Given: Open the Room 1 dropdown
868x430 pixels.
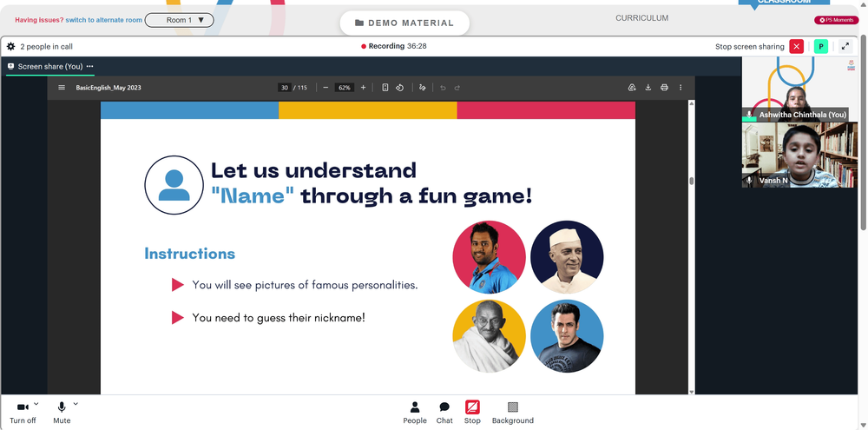Looking at the screenshot, I should tap(179, 20).
